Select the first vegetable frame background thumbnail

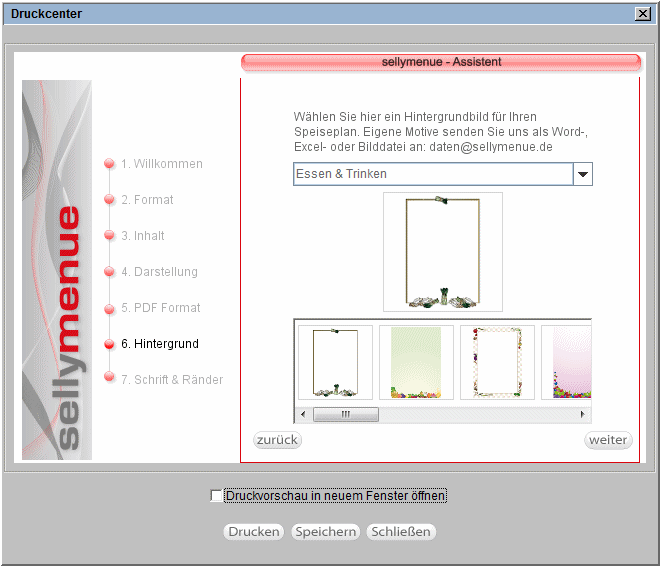335,362
